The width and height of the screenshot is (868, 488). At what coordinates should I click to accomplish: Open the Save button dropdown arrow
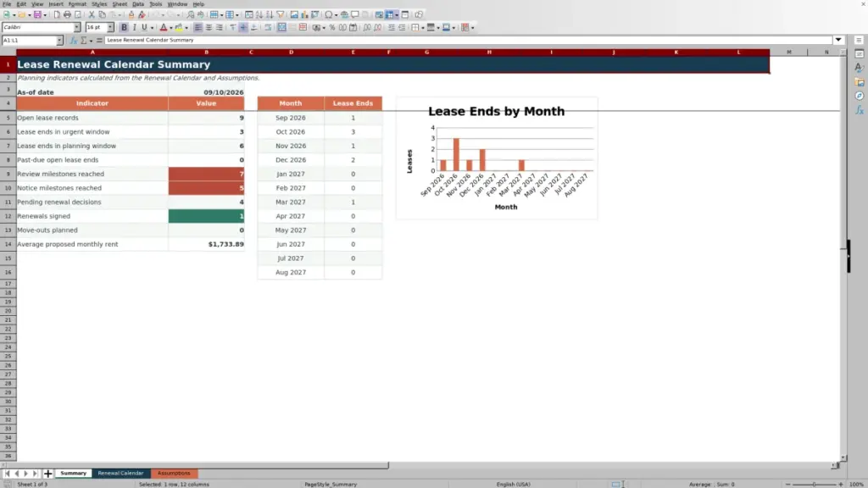tap(45, 14)
